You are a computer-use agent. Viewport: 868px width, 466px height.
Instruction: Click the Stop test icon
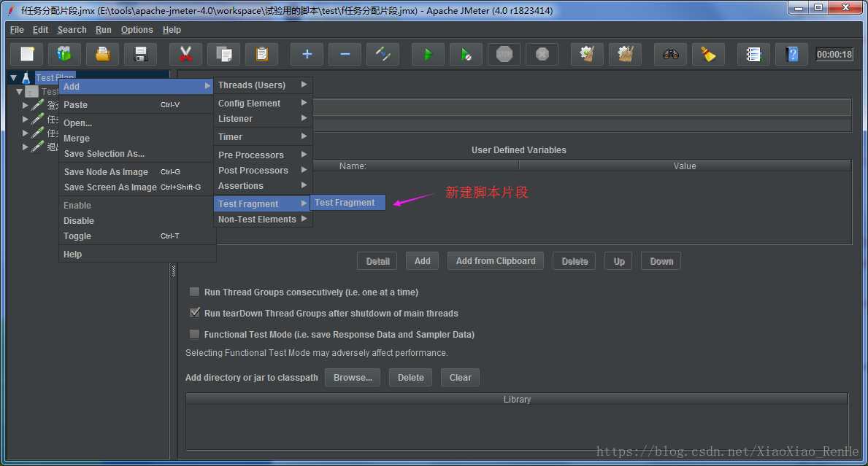click(504, 54)
